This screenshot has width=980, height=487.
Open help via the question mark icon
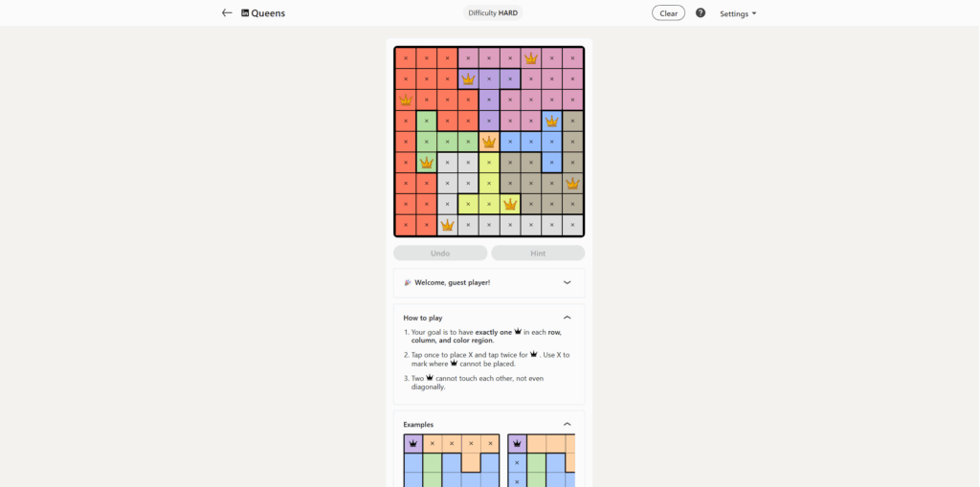(701, 13)
